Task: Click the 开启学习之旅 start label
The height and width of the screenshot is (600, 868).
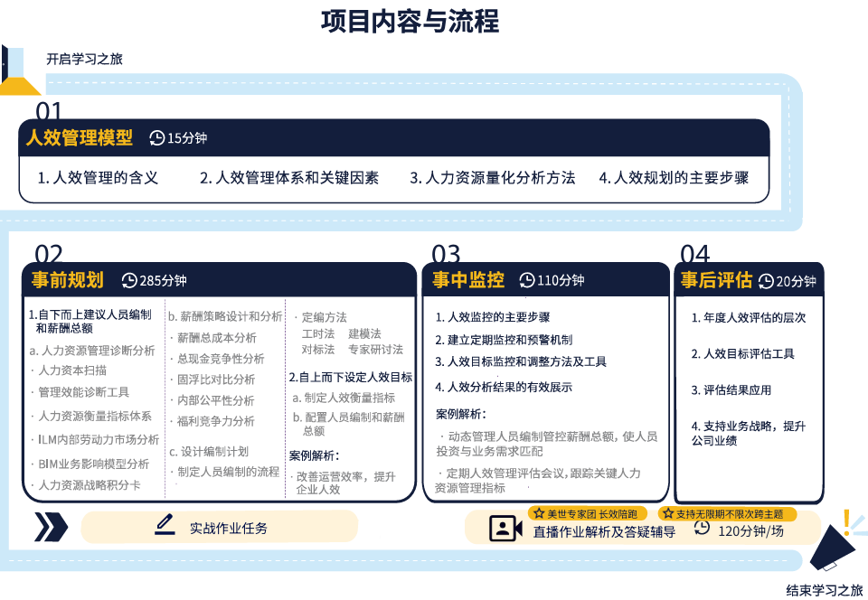Action: [84, 59]
